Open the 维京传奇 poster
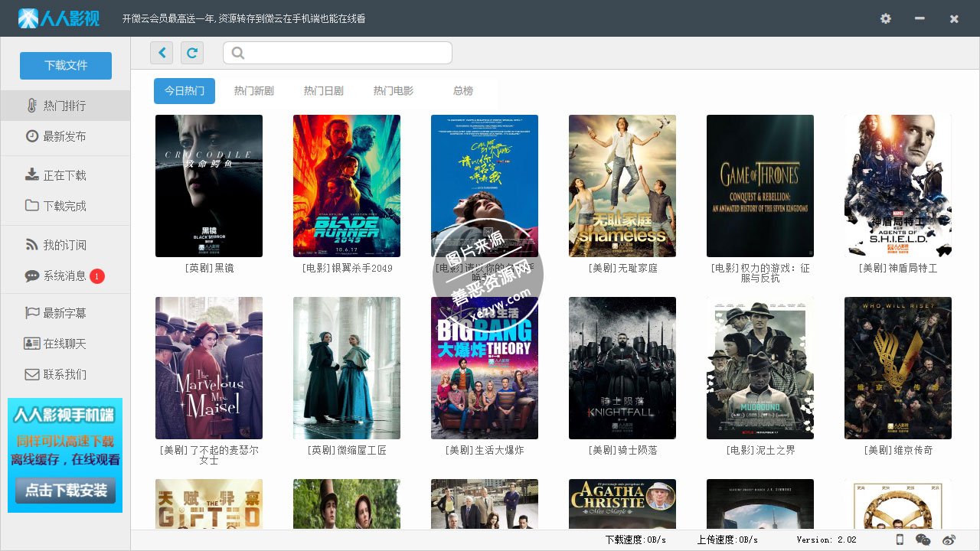The width and height of the screenshot is (980, 551). 898,368
